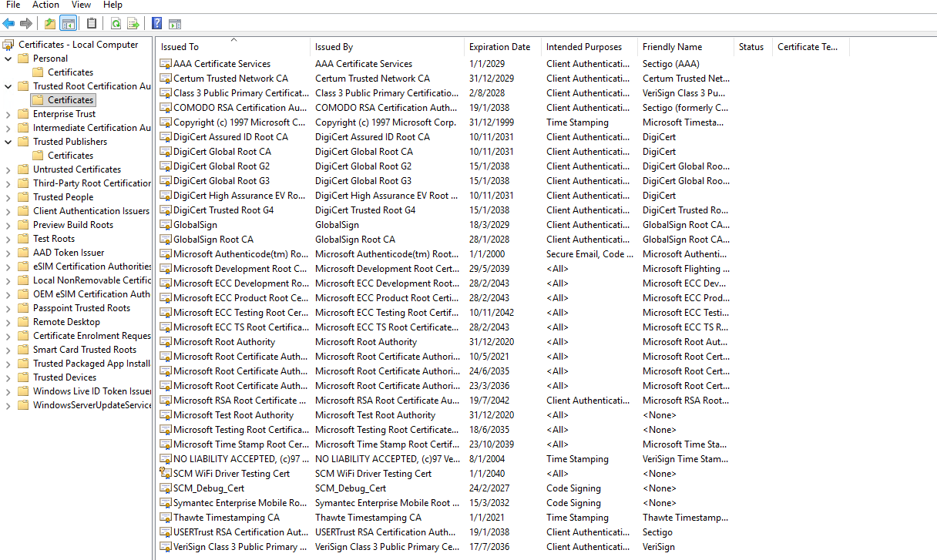Image resolution: width=937 pixels, height=560 pixels.
Task: Collapse the Trusted Publishers node
Action: click(8, 142)
